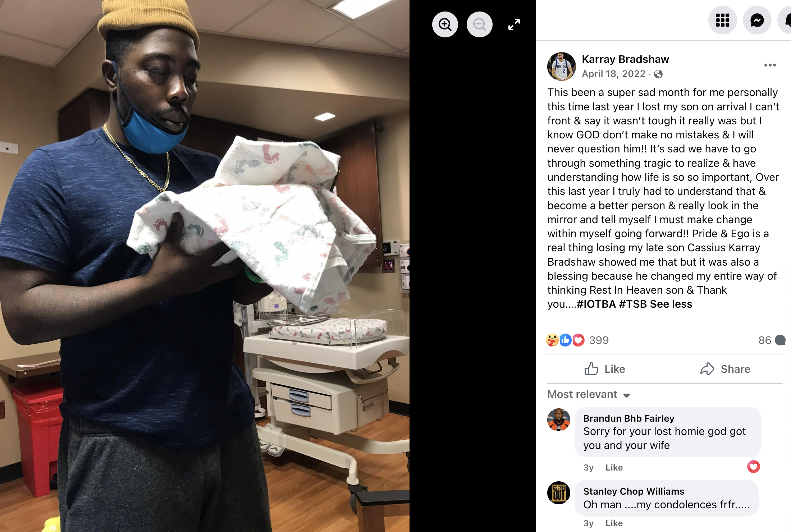The image size is (791, 532).
Task: Collapse the post text with See less
Action: [x=671, y=304]
